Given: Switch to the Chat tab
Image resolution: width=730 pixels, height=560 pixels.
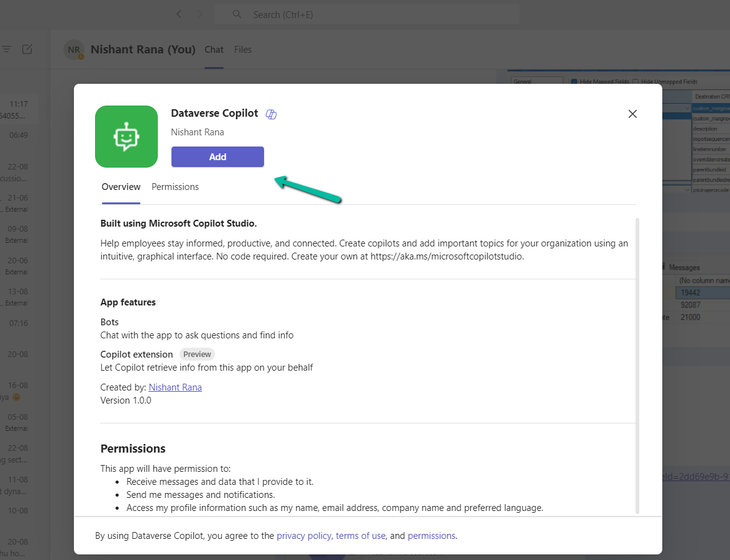Looking at the screenshot, I should click(x=214, y=50).
